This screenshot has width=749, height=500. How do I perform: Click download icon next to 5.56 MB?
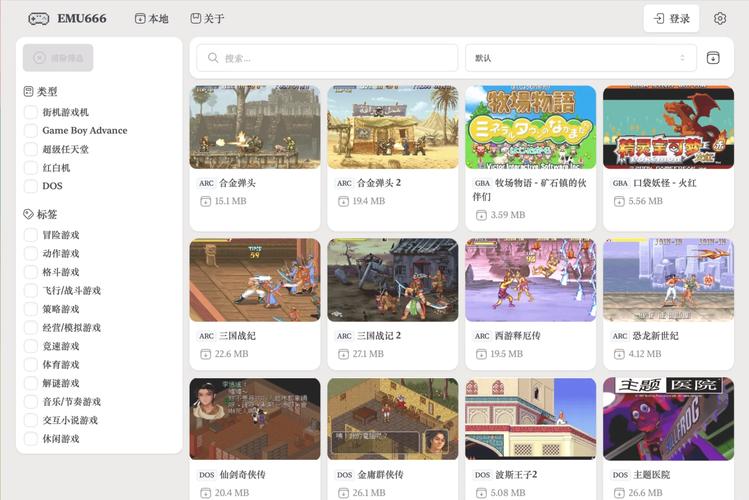click(x=619, y=202)
